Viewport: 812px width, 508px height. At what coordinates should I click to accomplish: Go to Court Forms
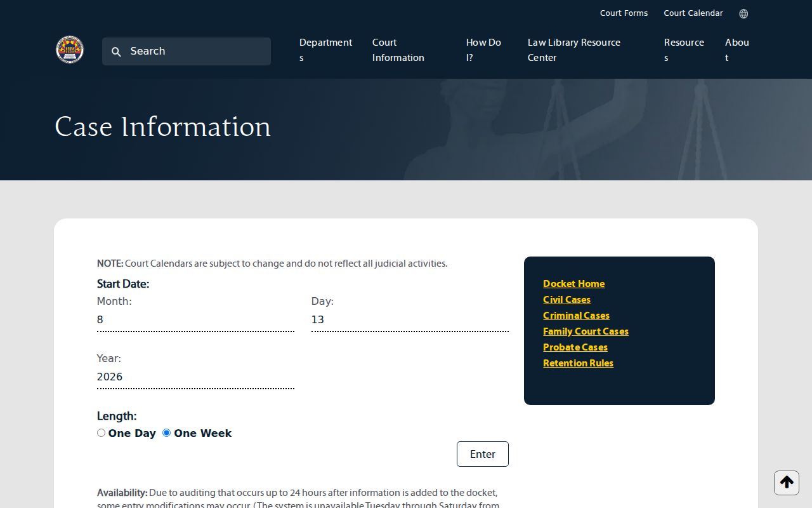pyautogui.click(x=624, y=13)
